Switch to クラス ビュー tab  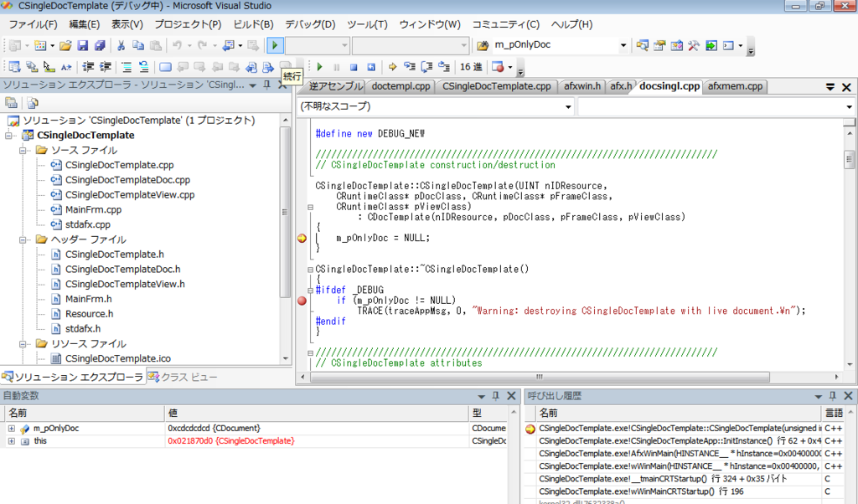coord(183,378)
